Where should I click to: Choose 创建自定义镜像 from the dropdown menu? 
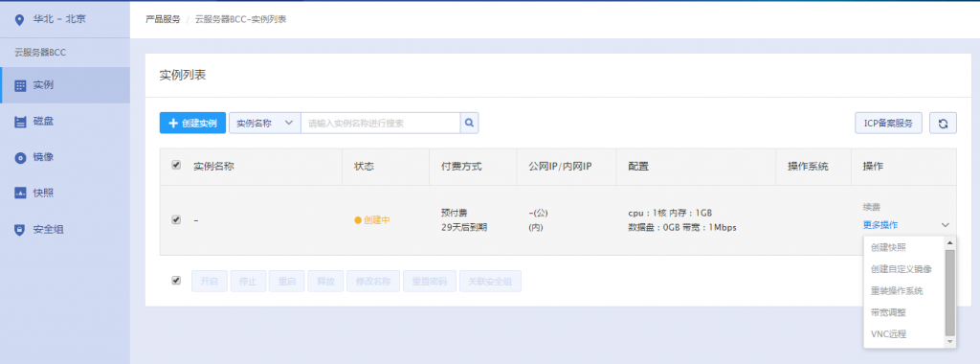[x=902, y=269]
